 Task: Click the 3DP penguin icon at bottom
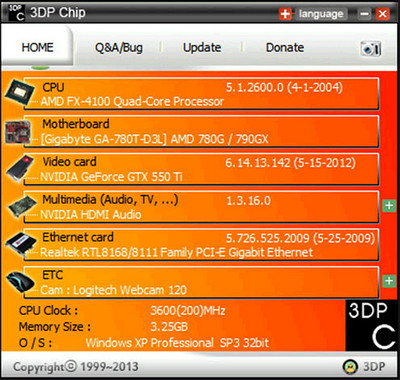click(350, 367)
